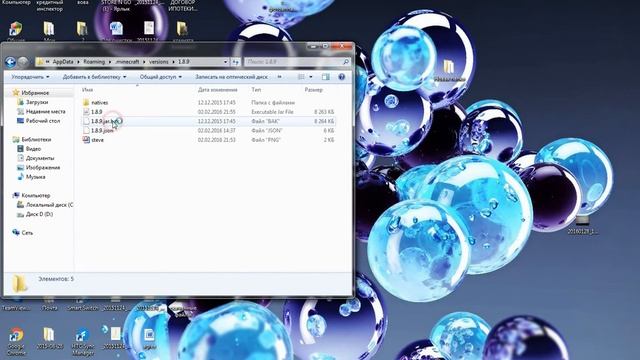Refresh the folder using address bar refresh icon
Screen dimensions: 640x360
[236, 62]
